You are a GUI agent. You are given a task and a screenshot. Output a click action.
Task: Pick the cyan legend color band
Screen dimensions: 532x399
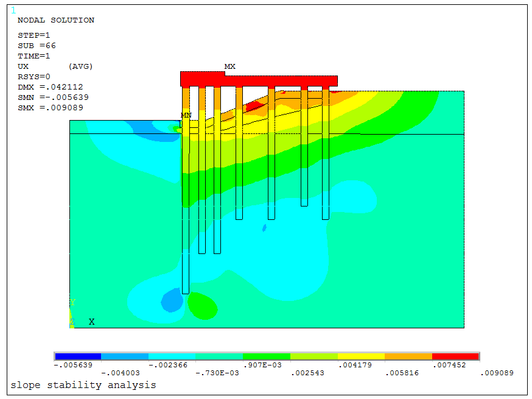point(172,356)
